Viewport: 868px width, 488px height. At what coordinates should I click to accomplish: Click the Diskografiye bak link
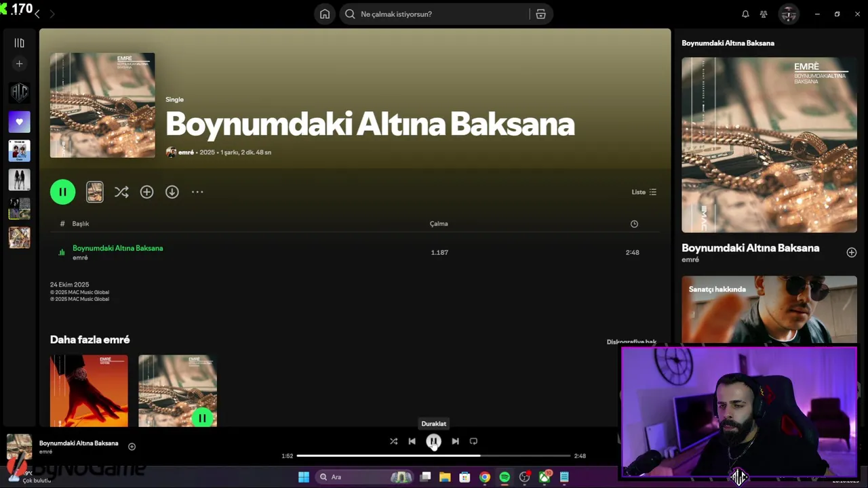click(x=631, y=342)
